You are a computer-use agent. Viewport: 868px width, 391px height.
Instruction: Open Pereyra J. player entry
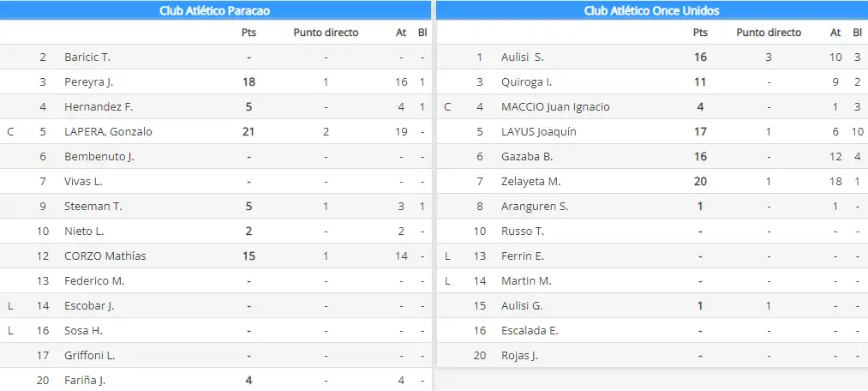(x=88, y=82)
